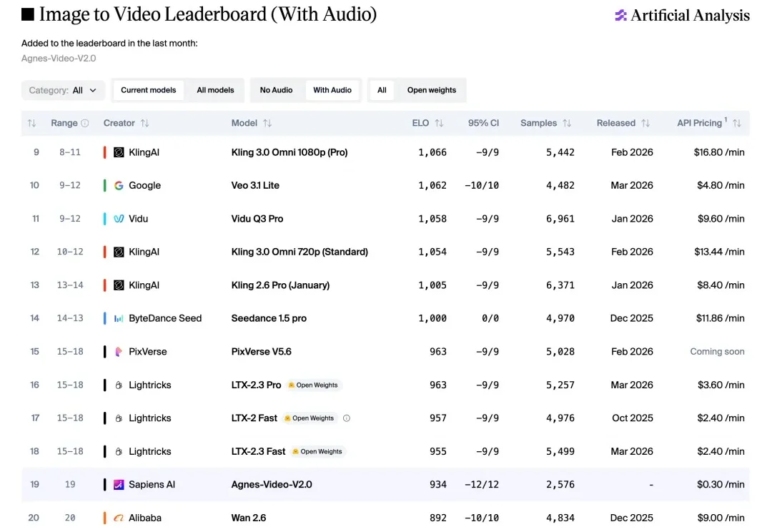Image resolution: width=772 pixels, height=532 pixels.
Task: Click the Sapiens AI creator name
Action: click(152, 485)
